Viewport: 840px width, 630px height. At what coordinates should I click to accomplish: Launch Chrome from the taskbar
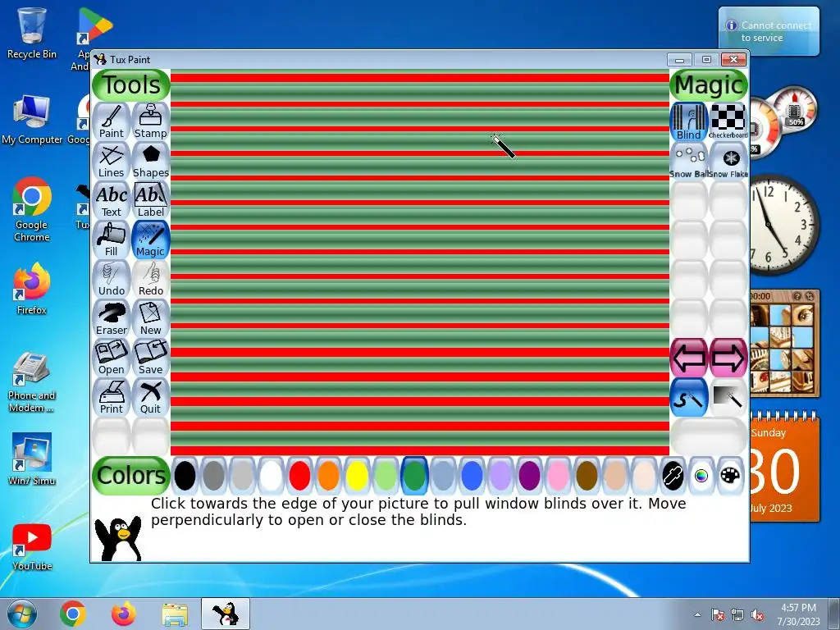coord(73,614)
